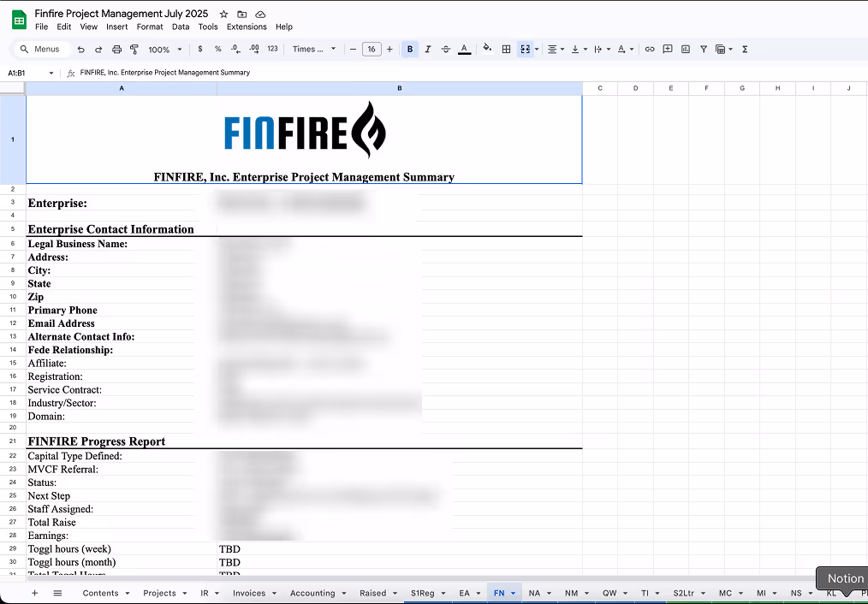This screenshot has width=868, height=604.
Task: Open the Borders tool
Action: point(506,50)
